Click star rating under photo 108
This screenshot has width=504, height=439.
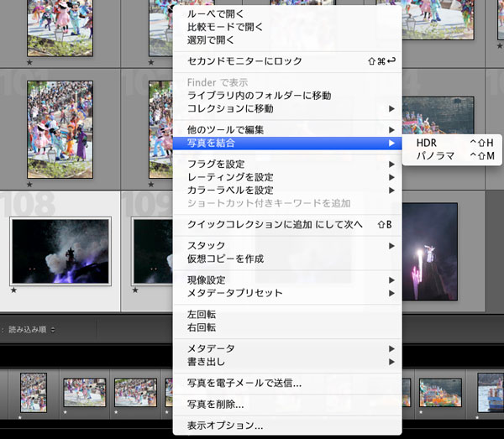point(13,290)
